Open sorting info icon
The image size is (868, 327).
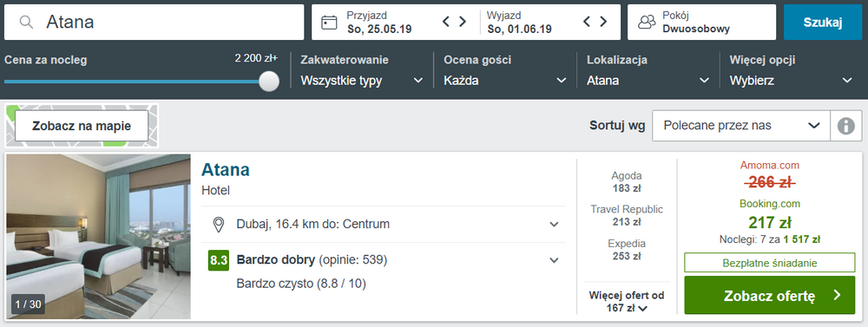845,126
